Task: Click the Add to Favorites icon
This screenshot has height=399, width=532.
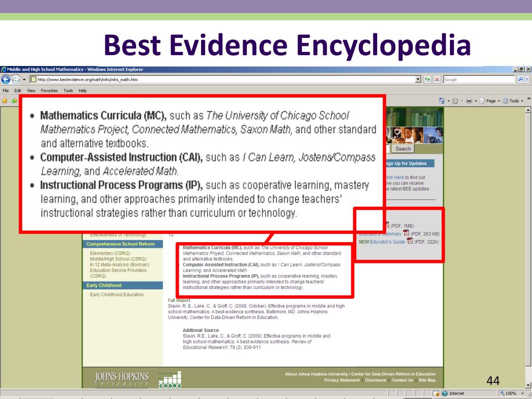Action: (x=14, y=101)
